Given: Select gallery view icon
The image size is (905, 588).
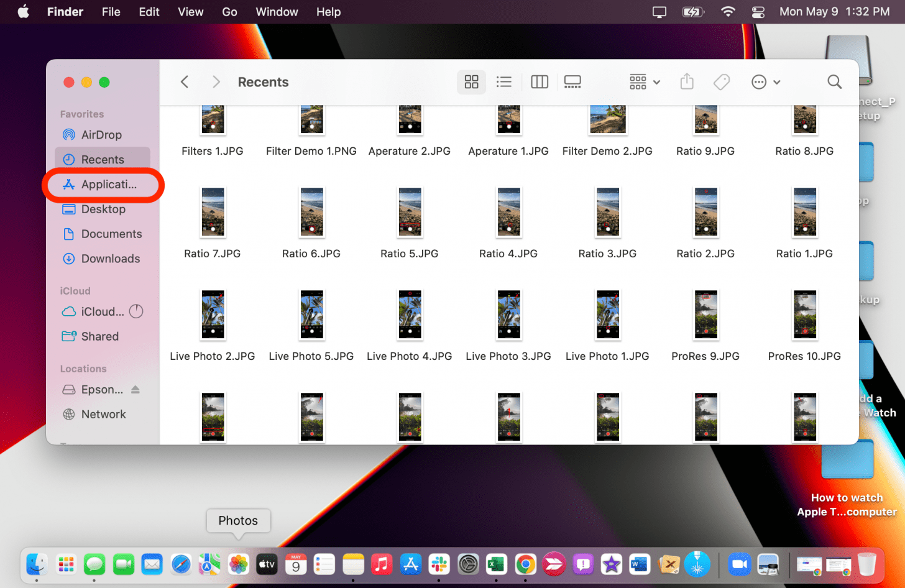Looking at the screenshot, I should (x=572, y=82).
